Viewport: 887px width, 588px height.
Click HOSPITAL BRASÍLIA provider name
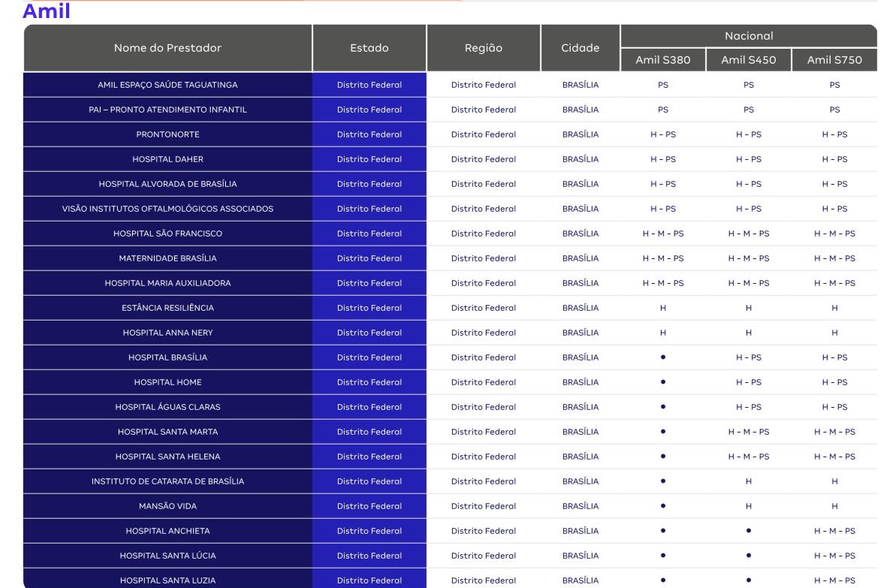tap(167, 358)
